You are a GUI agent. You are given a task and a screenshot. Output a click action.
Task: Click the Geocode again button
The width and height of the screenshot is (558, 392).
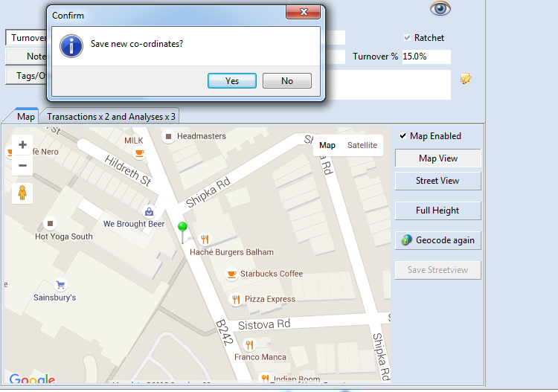pyautogui.click(x=438, y=240)
